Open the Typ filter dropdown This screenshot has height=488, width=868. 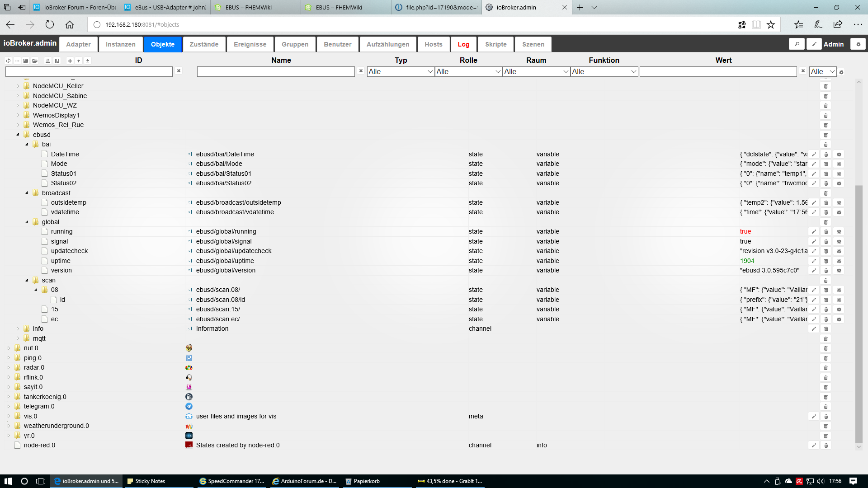point(401,71)
